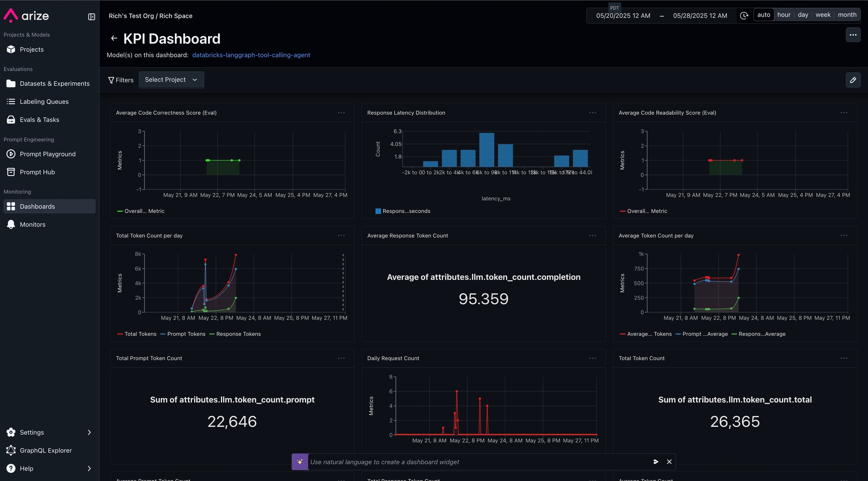Viewport: 868px width, 481px height.
Task: Click the back arrow beside KPI Dashboard
Action: 114,38
